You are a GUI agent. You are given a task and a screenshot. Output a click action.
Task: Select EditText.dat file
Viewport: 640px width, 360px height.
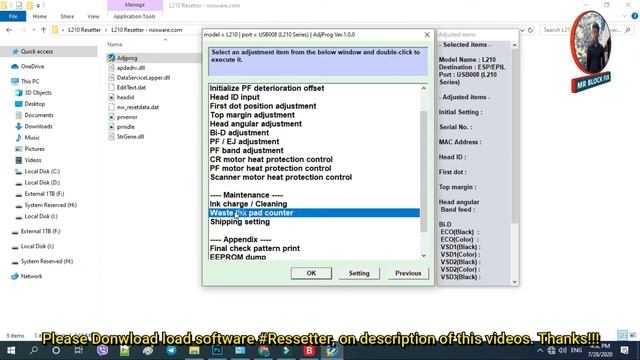(131, 87)
